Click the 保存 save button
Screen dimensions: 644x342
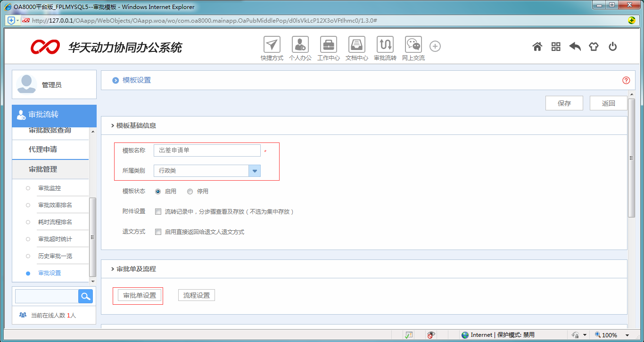(564, 102)
